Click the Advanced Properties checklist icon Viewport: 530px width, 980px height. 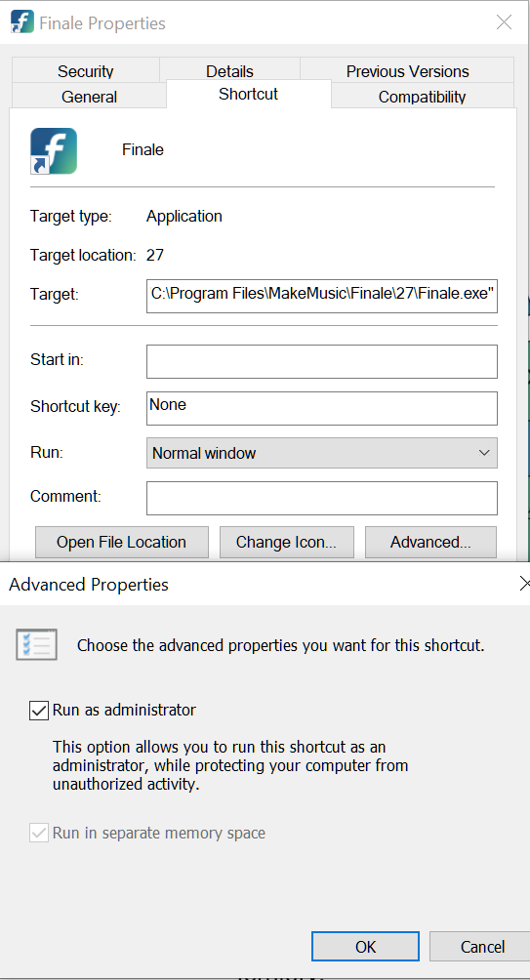(36, 644)
